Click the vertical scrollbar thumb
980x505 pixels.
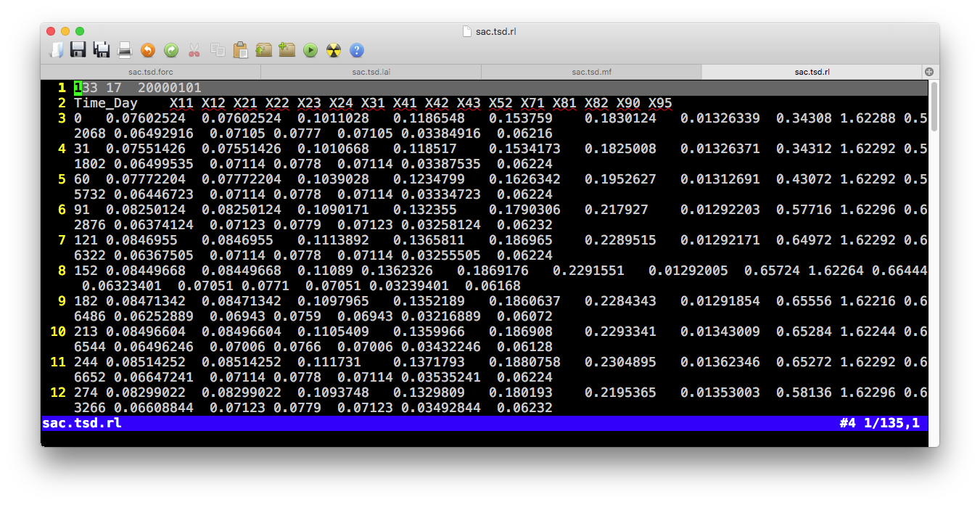click(x=934, y=107)
